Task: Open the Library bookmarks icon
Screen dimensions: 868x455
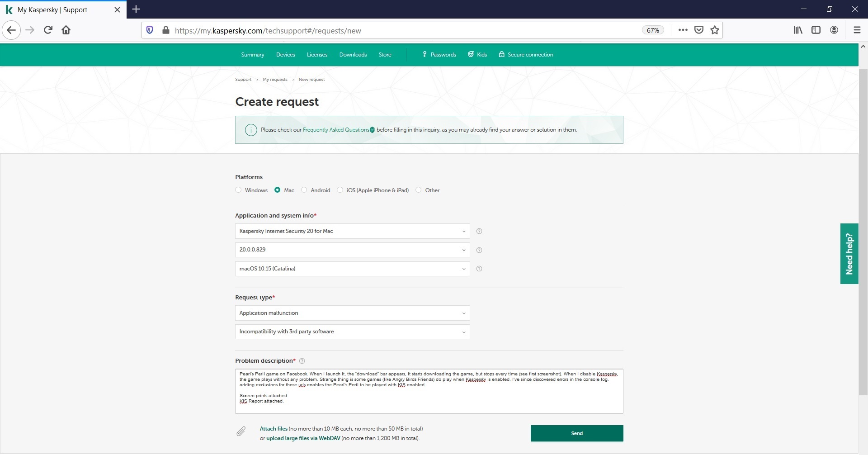Action: click(798, 30)
